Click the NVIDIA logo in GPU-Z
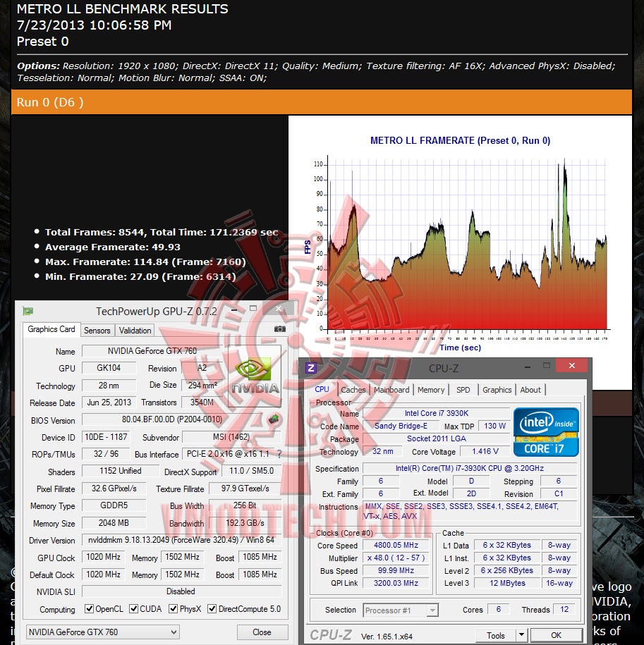The image size is (644, 645). tap(255, 376)
